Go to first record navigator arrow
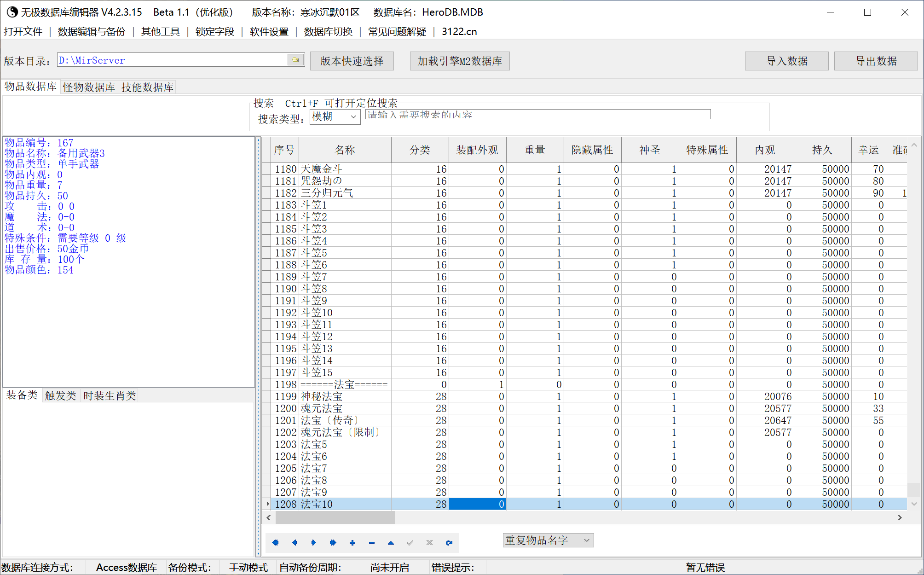This screenshot has width=924, height=575. coord(275,543)
